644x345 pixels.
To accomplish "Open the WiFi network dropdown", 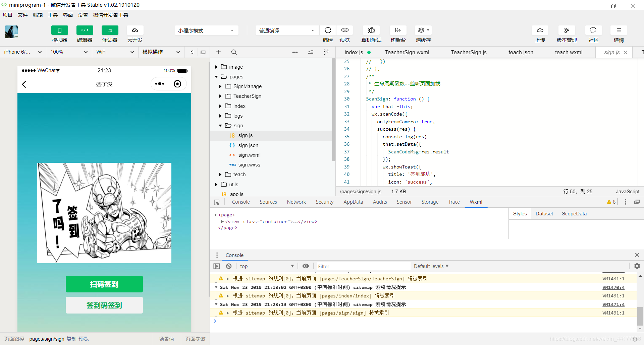I will click(x=115, y=52).
